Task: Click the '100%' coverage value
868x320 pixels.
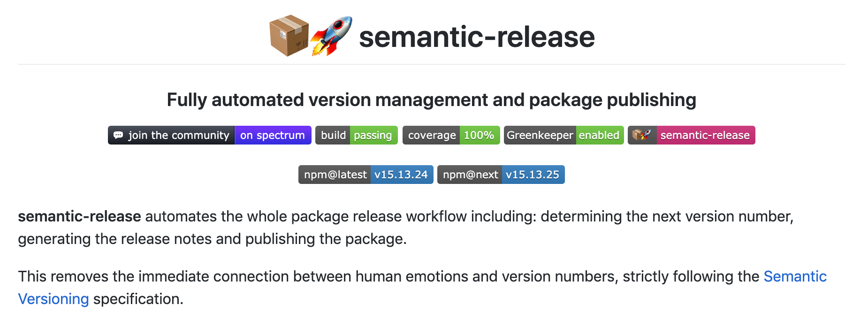Action: click(x=479, y=135)
